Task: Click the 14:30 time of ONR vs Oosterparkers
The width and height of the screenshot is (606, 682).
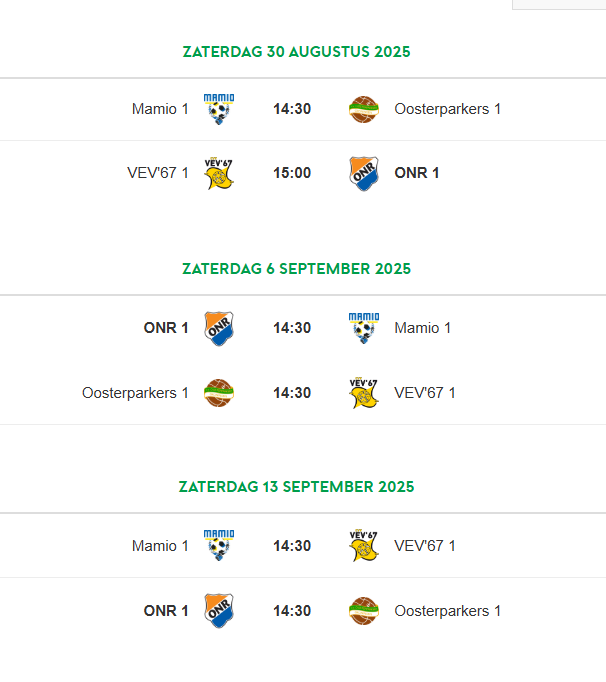Action: point(292,611)
